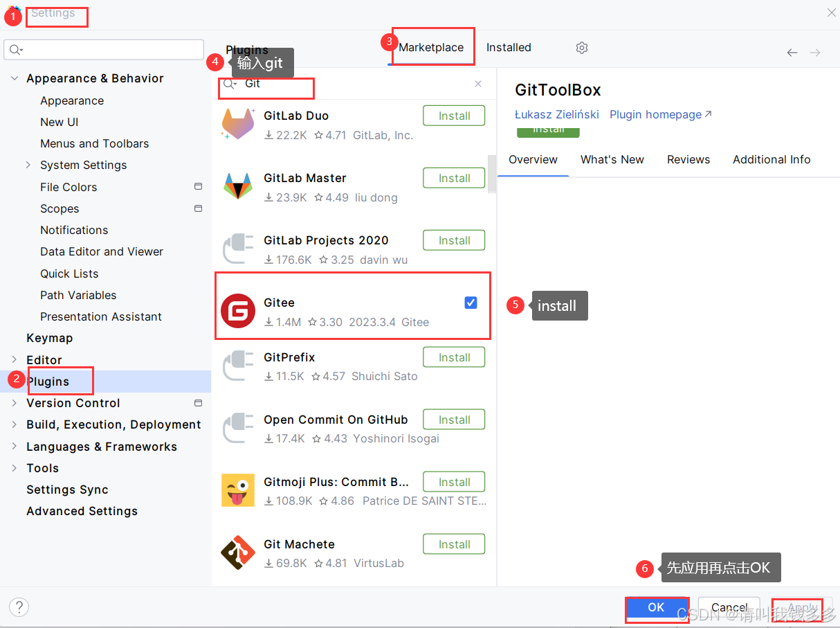
Task: Open the Reviews tab
Action: (688, 159)
